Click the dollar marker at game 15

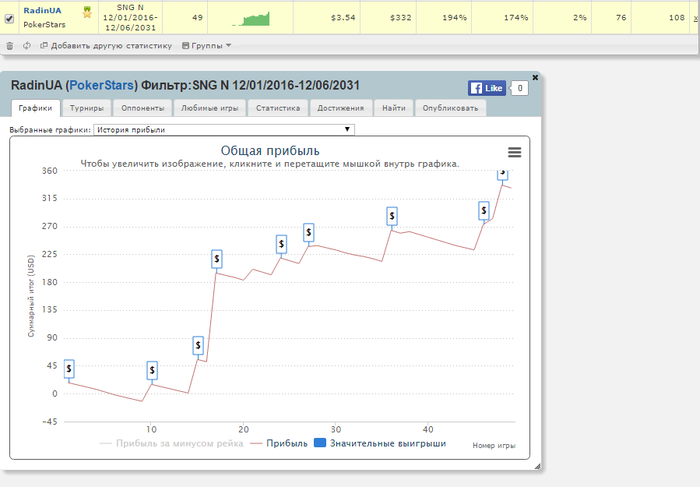click(198, 345)
